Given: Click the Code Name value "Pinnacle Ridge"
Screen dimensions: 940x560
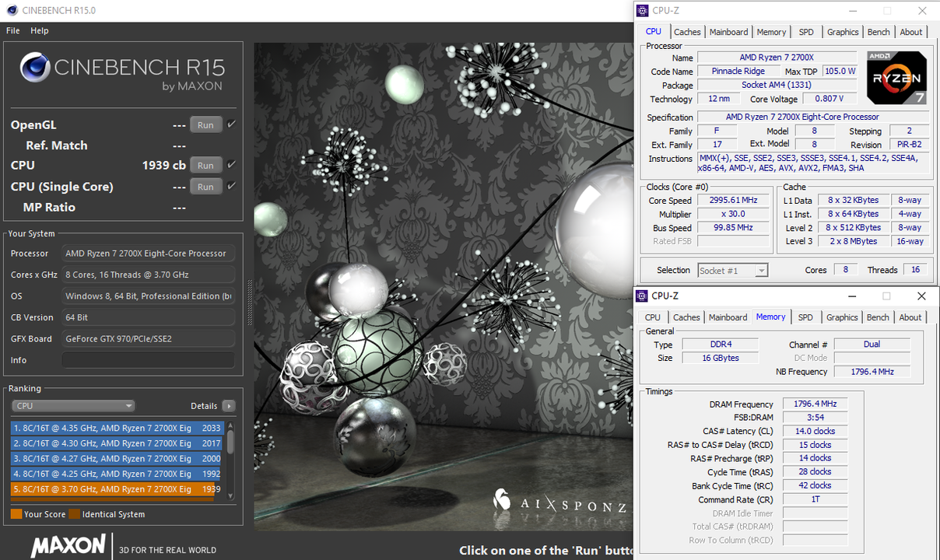Looking at the screenshot, I should [738, 72].
